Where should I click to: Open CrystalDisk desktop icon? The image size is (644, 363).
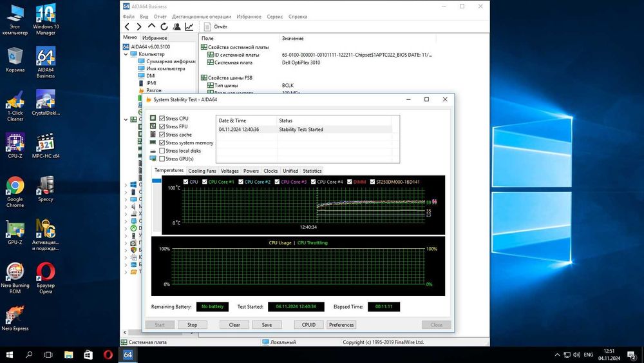click(x=46, y=103)
